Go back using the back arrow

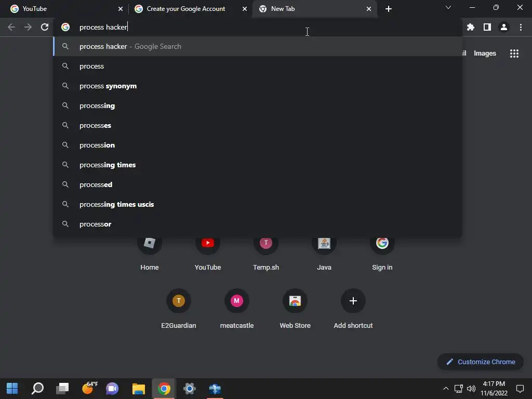click(x=11, y=27)
